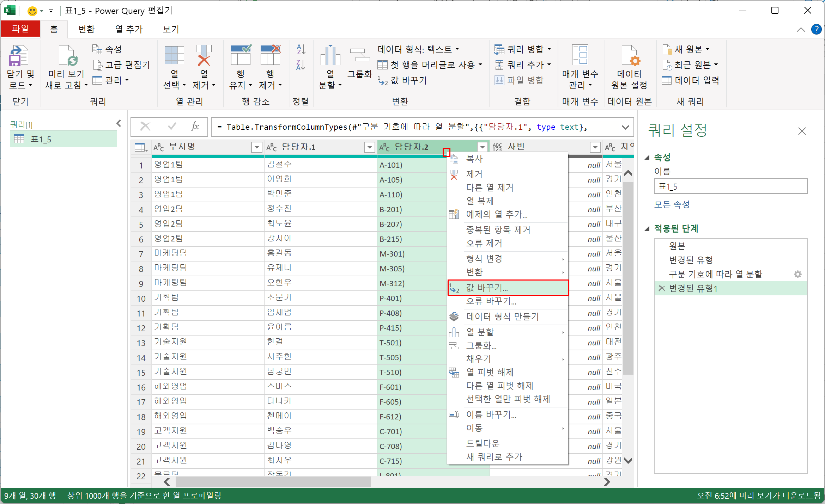Click Close & Load (닫기 및 로드) icon
Image resolution: width=825 pixels, height=504 pixels.
click(x=19, y=56)
